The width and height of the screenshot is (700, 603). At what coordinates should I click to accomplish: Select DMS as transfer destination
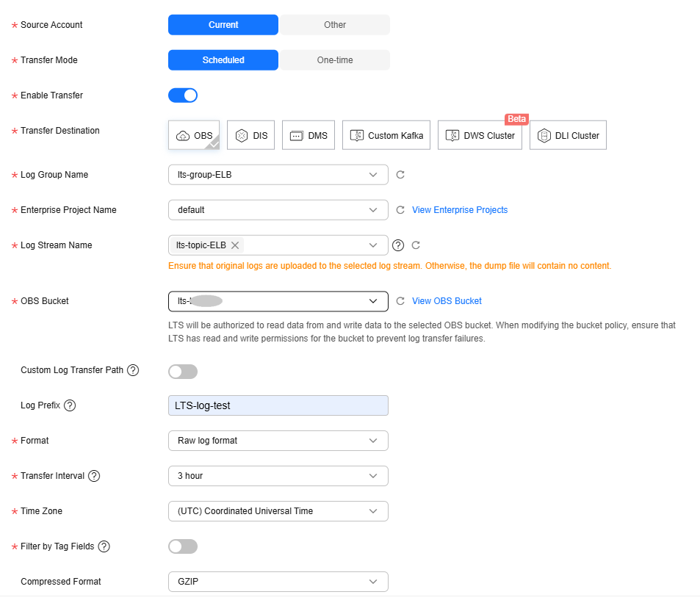[308, 135]
